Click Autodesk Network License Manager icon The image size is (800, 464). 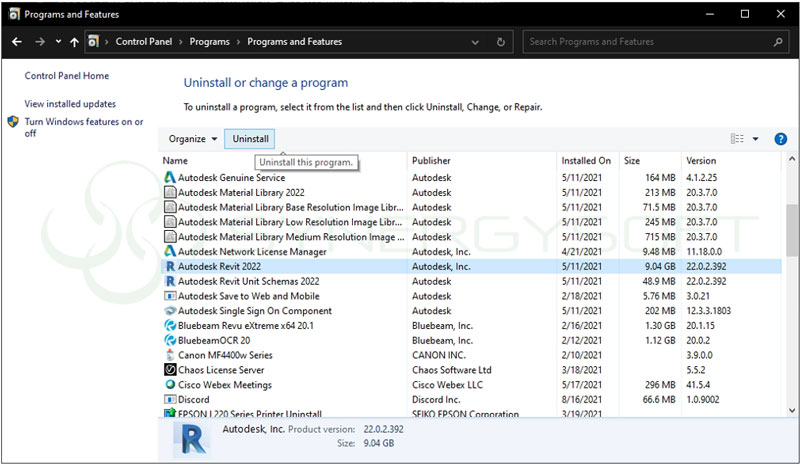click(x=170, y=252)
